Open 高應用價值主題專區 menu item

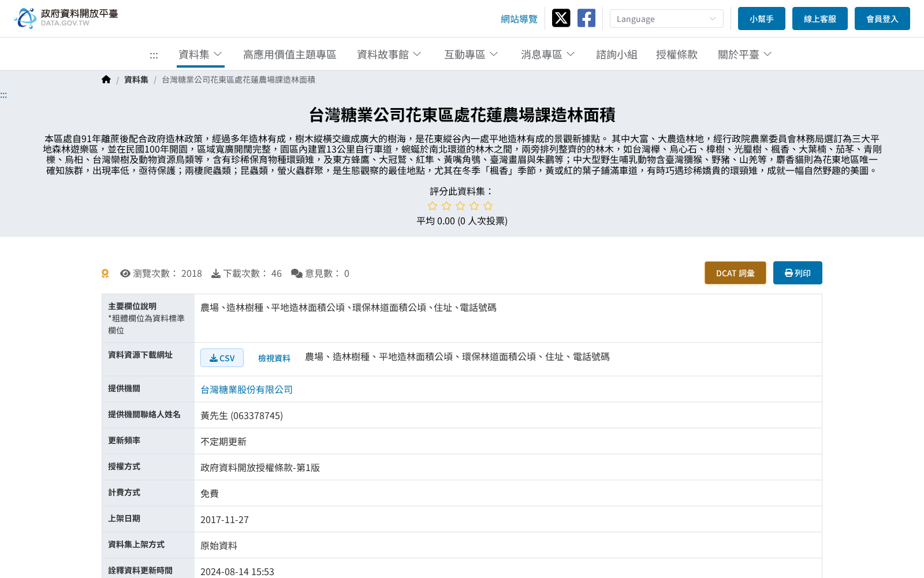290,54
